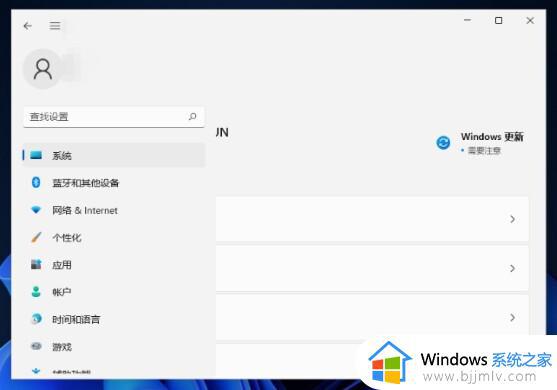Click the personalization paintbrush icon
557x390 pixels.
tap(36, 237)
